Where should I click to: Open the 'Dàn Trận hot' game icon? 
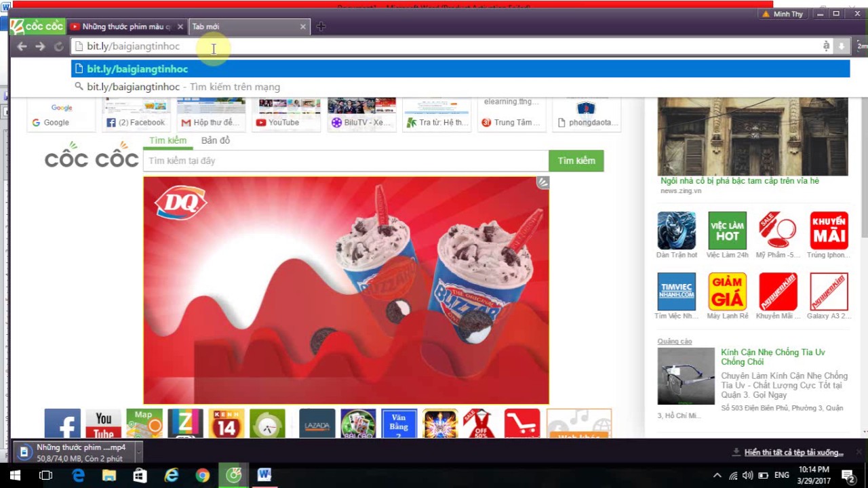(676, 230)
